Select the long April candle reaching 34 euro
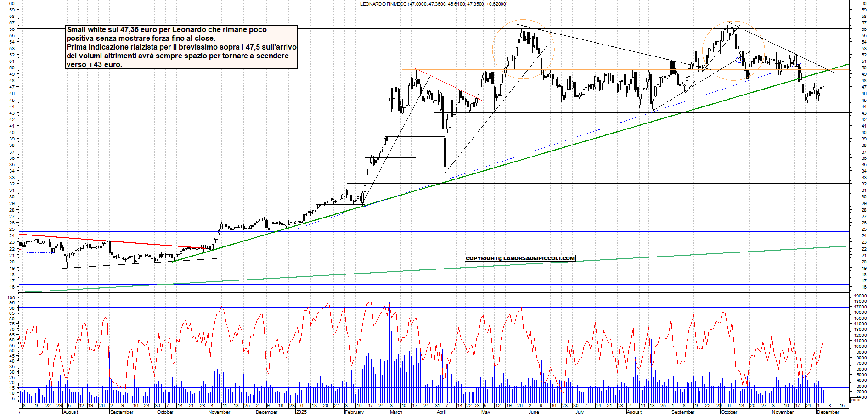868x414 pixels. tap(445, 154)
